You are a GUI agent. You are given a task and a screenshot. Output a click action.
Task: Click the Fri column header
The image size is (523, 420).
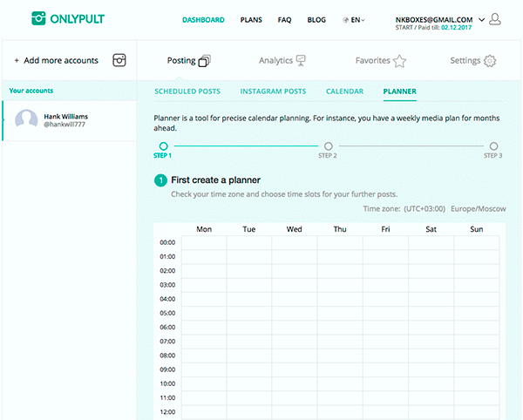[x=385, y=229]
